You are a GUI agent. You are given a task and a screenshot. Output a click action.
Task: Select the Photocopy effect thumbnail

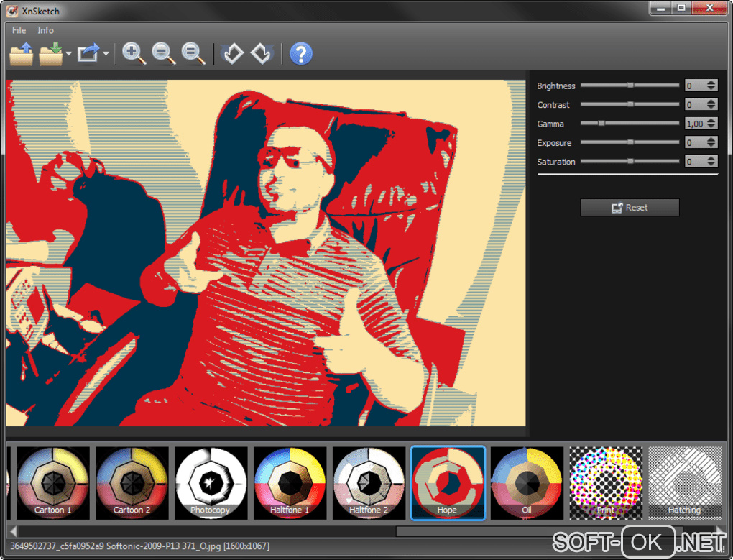(x=211, y=483)
